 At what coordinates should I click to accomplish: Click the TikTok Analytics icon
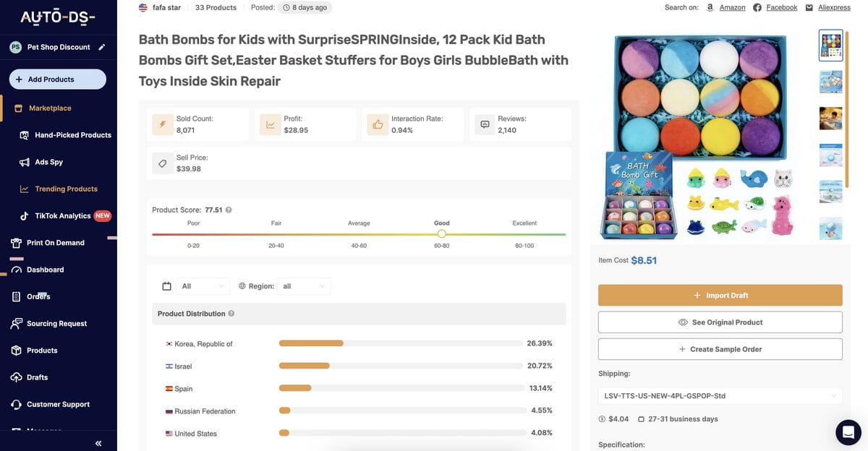click(x=24, y=216)
